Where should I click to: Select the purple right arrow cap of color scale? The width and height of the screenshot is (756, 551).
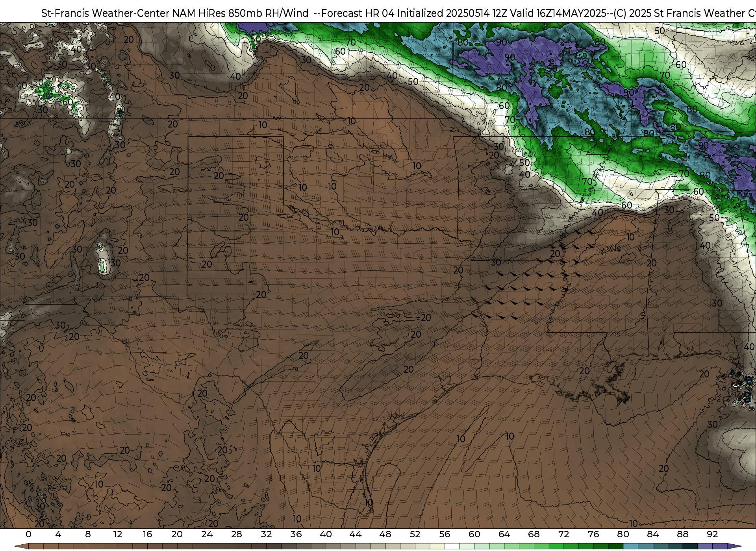point(734,546)
